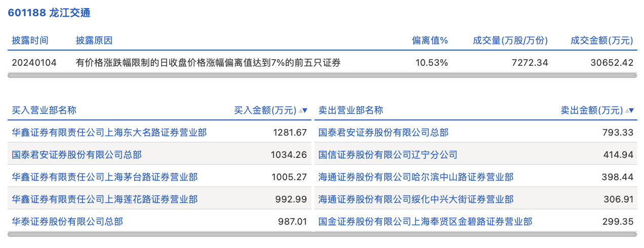Click the 披露时间 column header
Image resolution: width=644 pixels, height=248 pixels.
point(30,40)
